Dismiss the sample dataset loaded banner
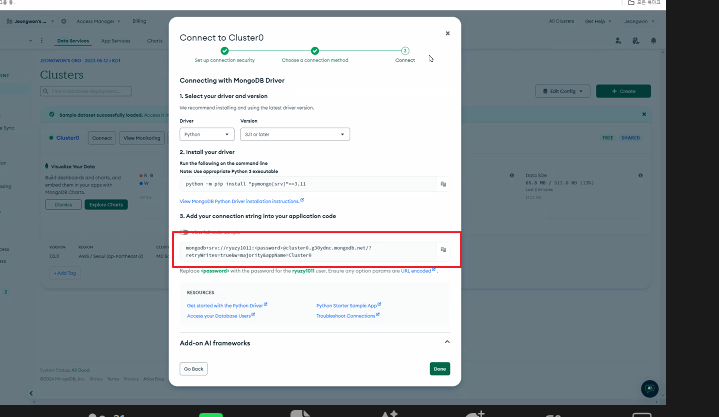The image size is (719, 417). 644,114
